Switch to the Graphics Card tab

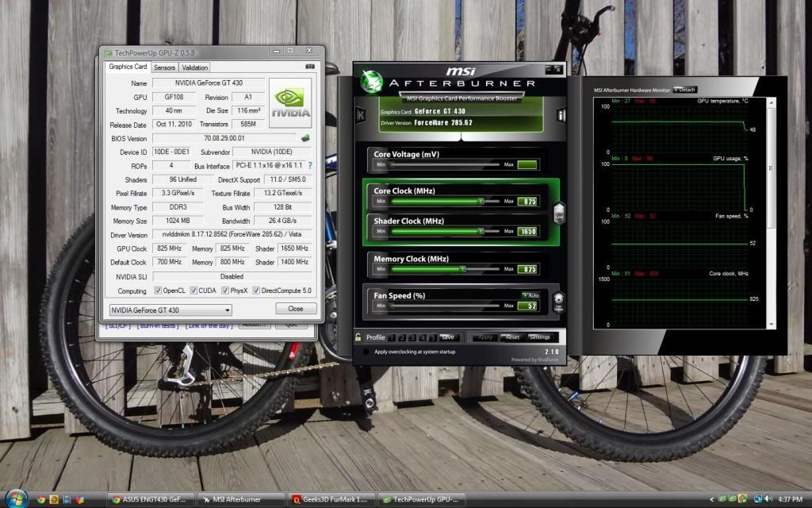pyautogui.click(x=128, y=67)
